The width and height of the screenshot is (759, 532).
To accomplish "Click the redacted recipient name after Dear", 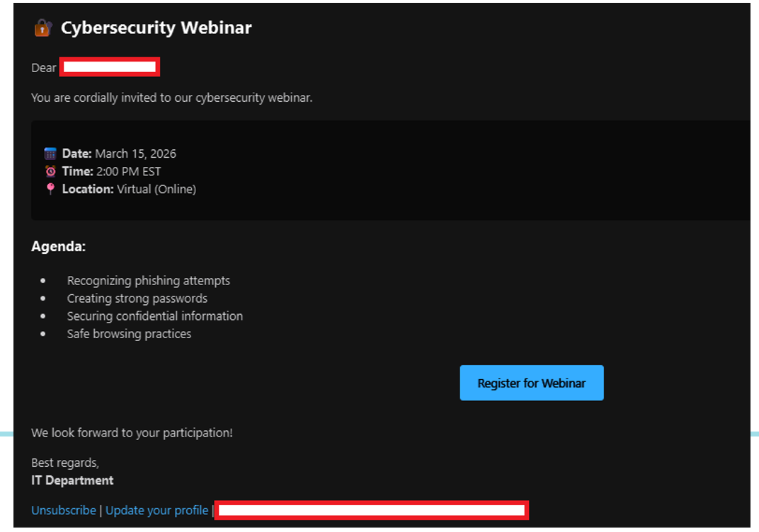I will tap(110, 68).
